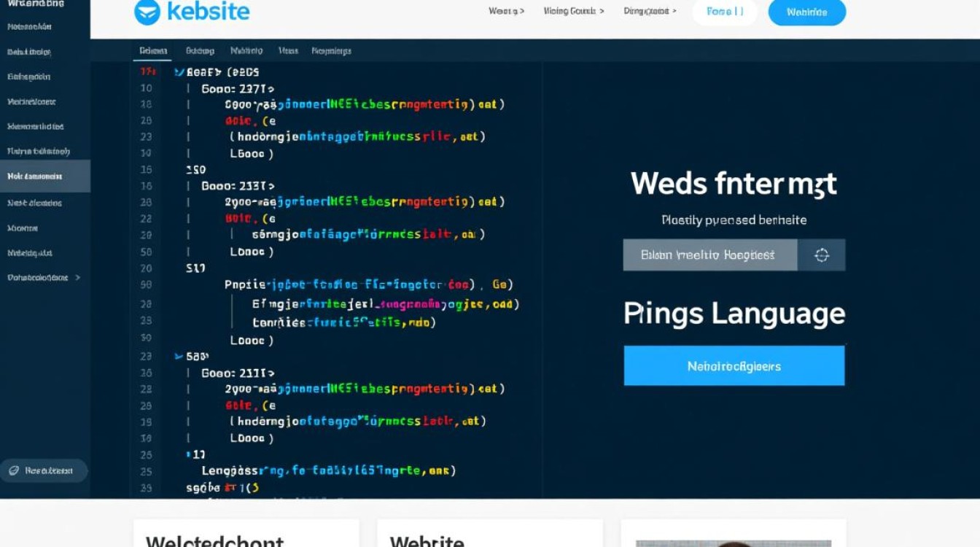Select the second editor tab

click(200, 51)
